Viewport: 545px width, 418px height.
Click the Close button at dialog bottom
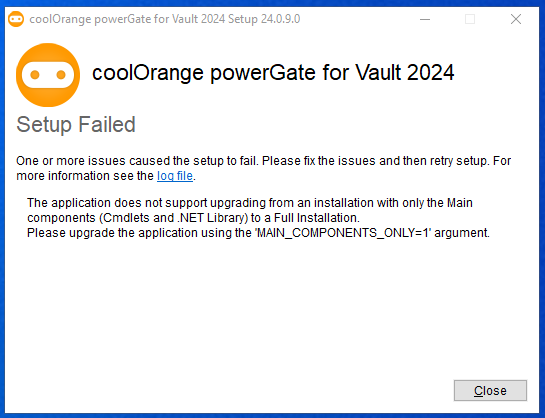(490, 391)
